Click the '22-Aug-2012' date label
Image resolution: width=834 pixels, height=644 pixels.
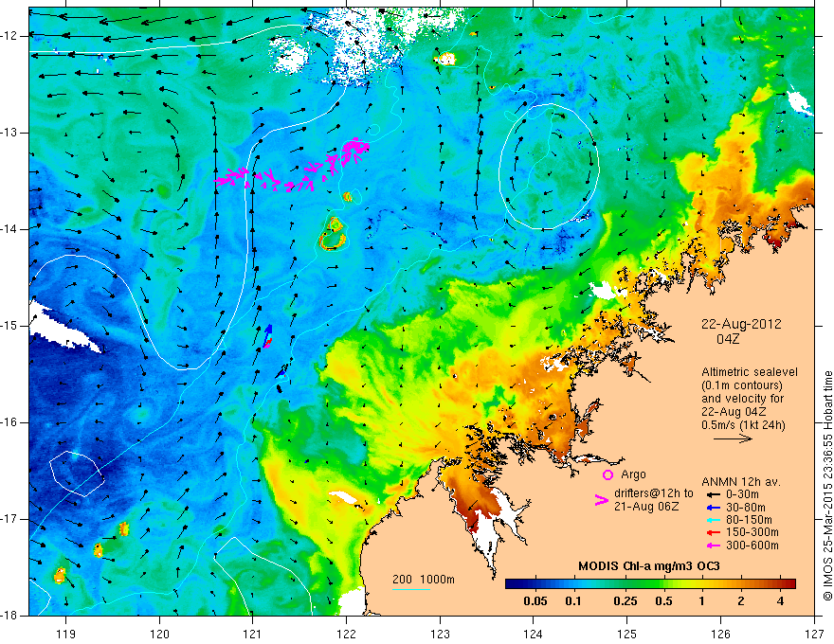pyautogui.click(x=741, y=324)
